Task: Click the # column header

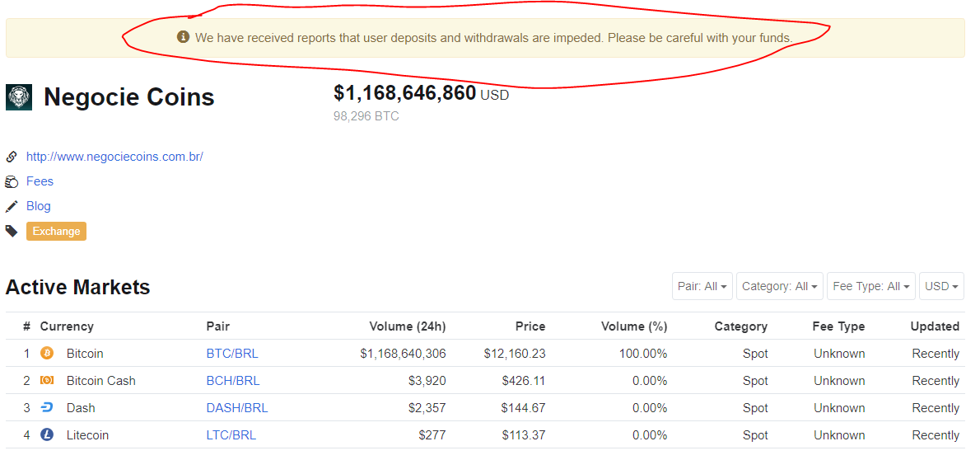Action: pyautogui.click(x=27, y=326)
